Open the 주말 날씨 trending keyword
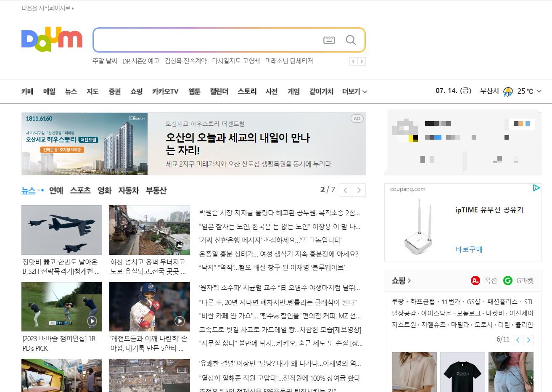Viewport: 552px width, 392px height. coord(104,61)
